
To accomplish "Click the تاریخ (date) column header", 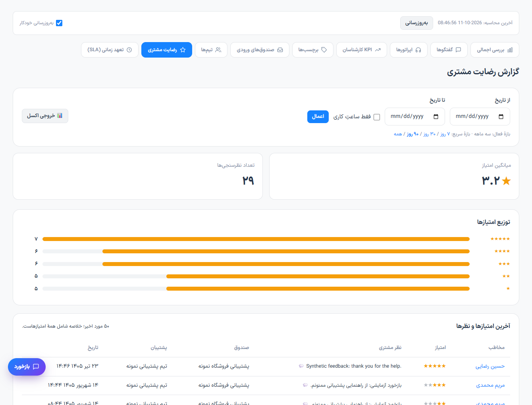I will click(x=93, y=347).
